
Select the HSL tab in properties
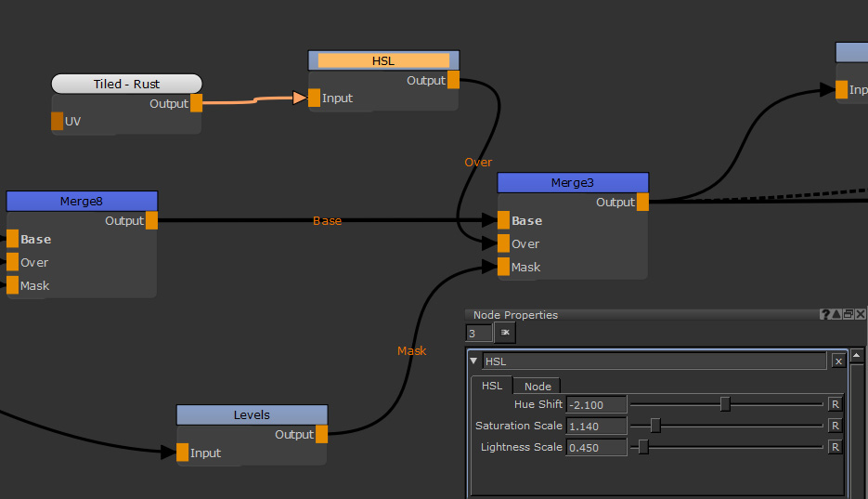[491, 386]
